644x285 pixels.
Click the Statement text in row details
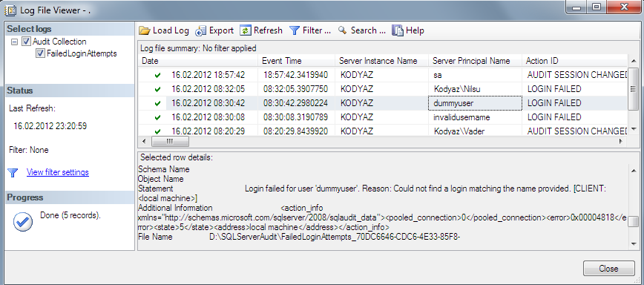[x=426, y=189]
